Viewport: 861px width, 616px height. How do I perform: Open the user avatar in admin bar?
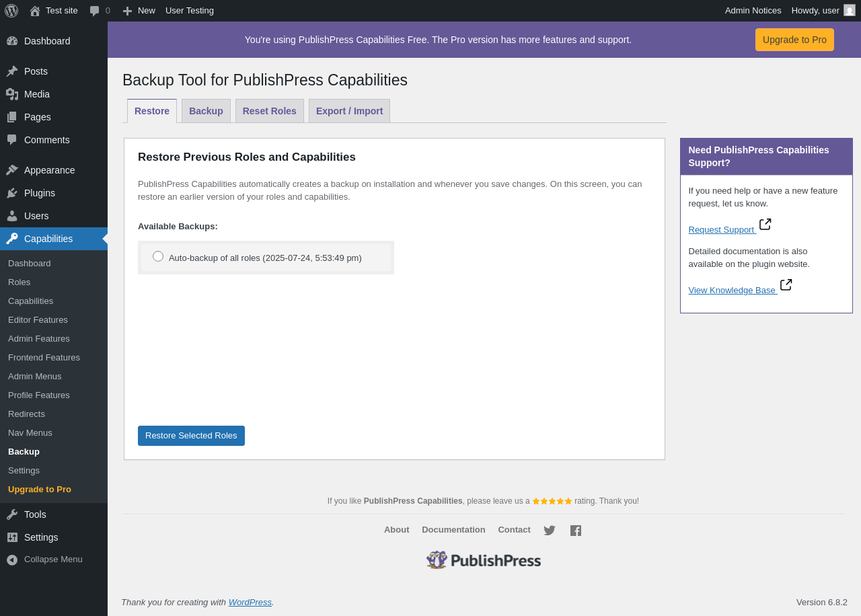click(x=850, y=10)
